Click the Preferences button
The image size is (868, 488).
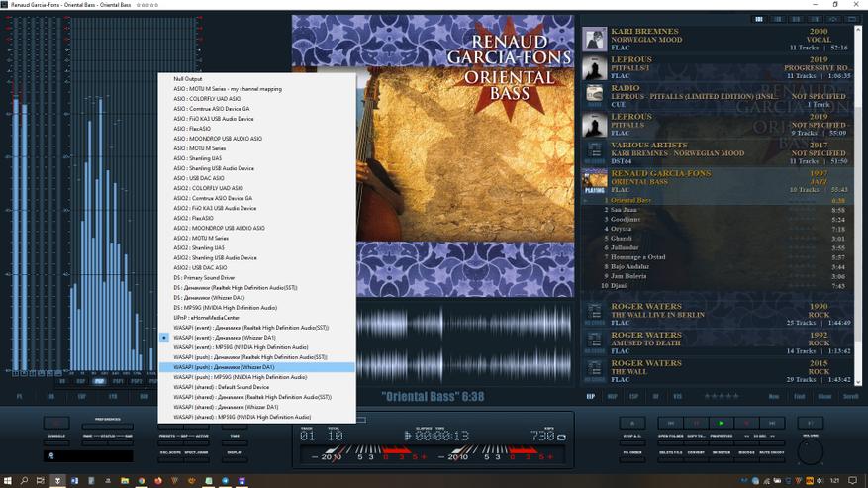point(108,427)
